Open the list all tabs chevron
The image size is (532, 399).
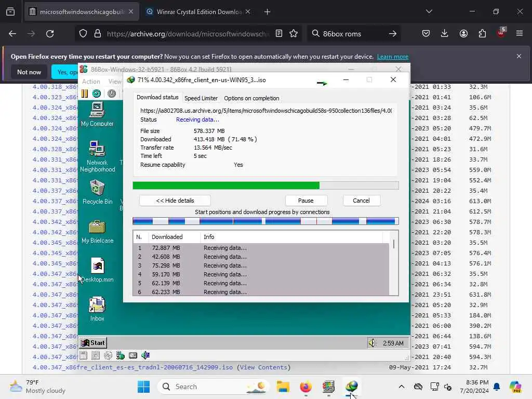tap(429, 11)
